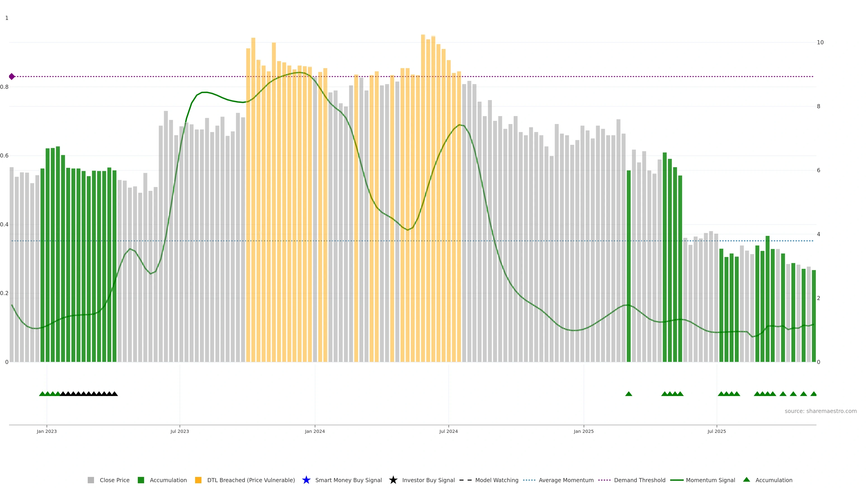The height and width of the screenshot is (488, 868).
Task: Click the Jan 2025 axis label
Action: [x=584, y=431]
